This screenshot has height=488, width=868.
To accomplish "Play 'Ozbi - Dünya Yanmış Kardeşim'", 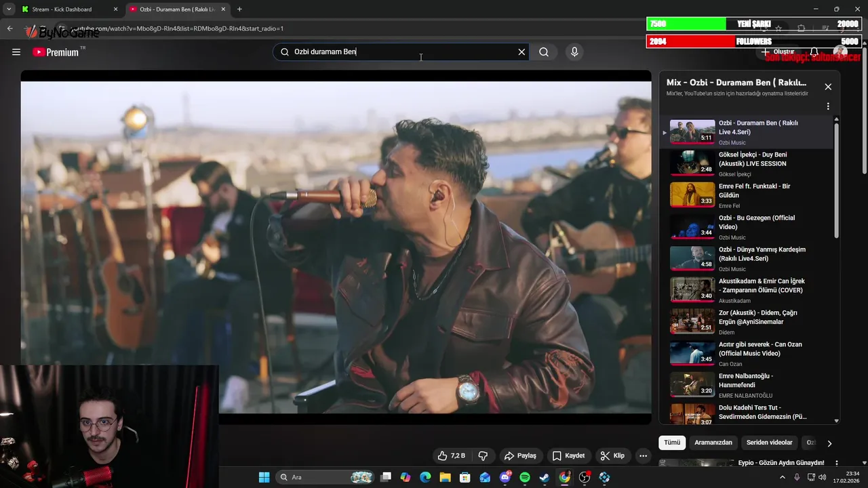I will (746, 258).
